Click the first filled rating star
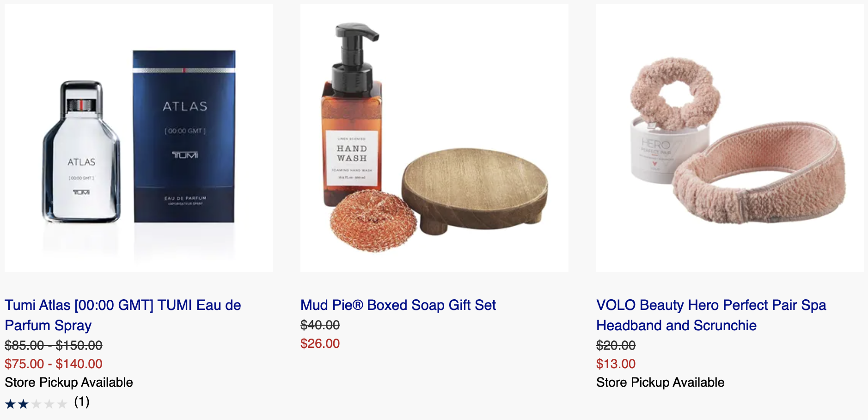This screenshot has height=420, width=868. (10, 404)
